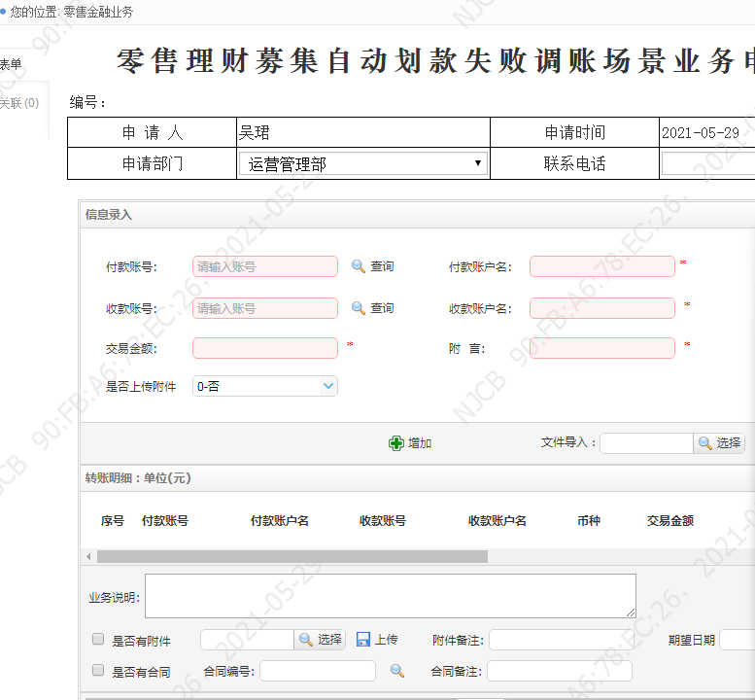Image resolution: width=755 pixels, height=700 pixels.
Task: Click the 付款账户名 column header
Action: point(279,521)
